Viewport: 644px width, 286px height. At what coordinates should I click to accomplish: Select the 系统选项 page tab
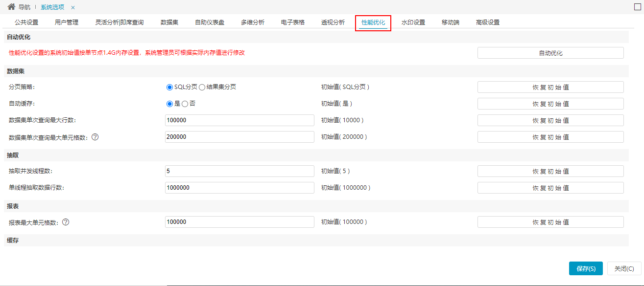pos(52,7)
